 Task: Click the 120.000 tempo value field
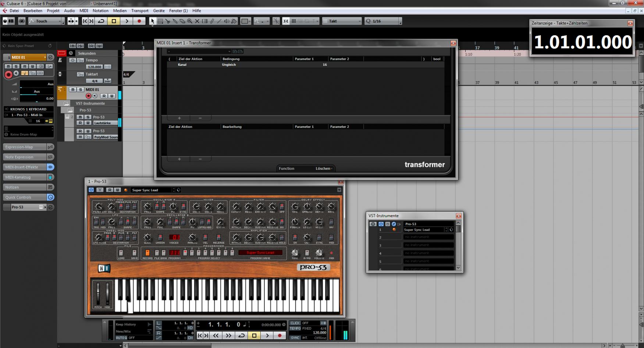(94, 67)
